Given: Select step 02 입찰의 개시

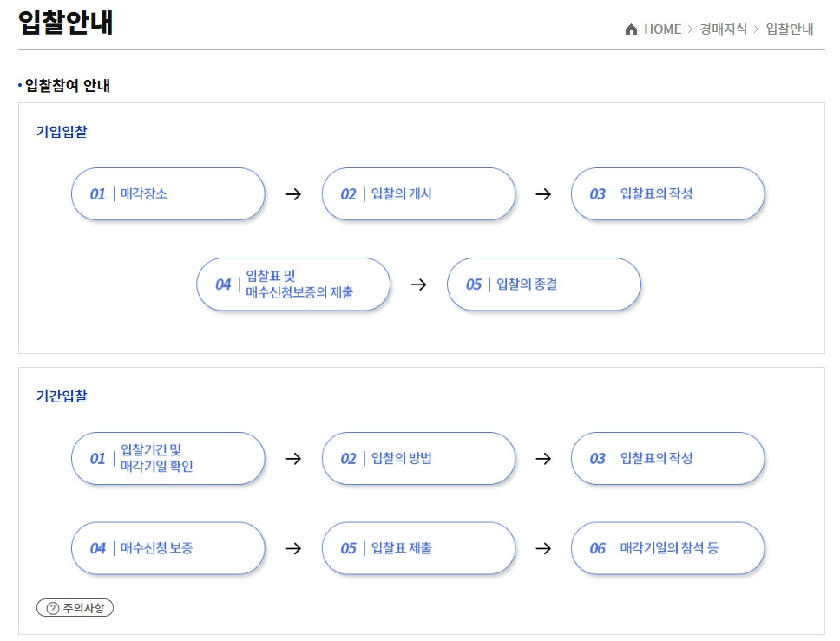Looking at the screenshot, I should [x=418, y=194].
